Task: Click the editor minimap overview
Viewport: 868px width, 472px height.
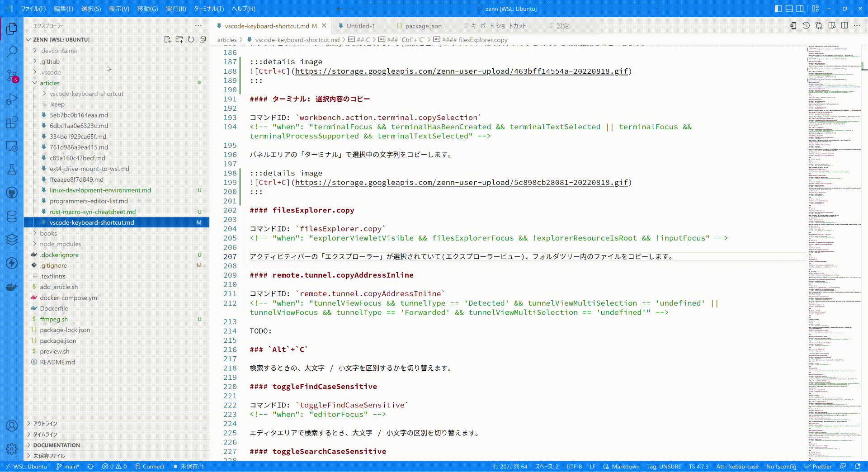Action: (835, 253)
